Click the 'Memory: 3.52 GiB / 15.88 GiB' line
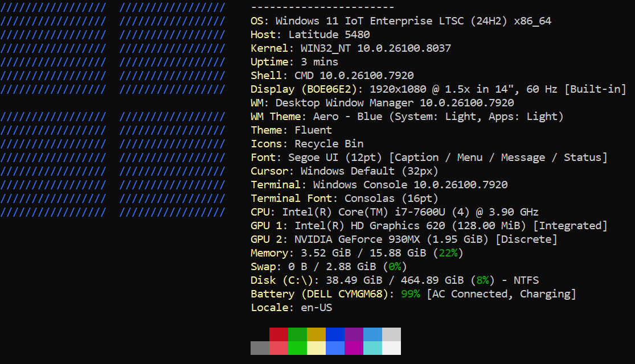 (357, 253)
